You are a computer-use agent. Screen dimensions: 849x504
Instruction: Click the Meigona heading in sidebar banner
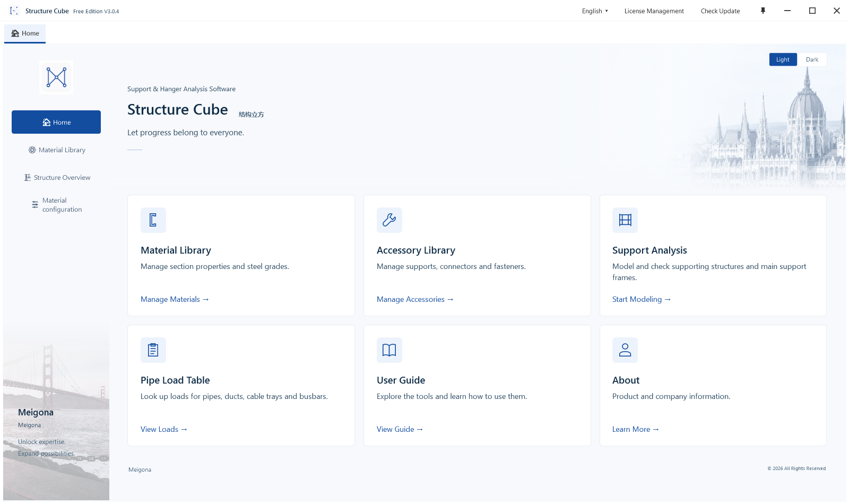click(36, 412)
